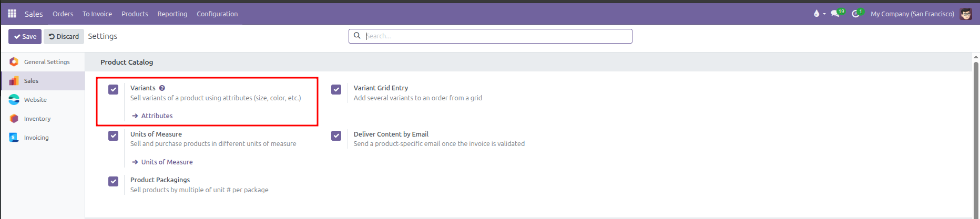Select Sales settings in sidebar
980x219 pixels.
pyautogui.click(x=43, y=81)
